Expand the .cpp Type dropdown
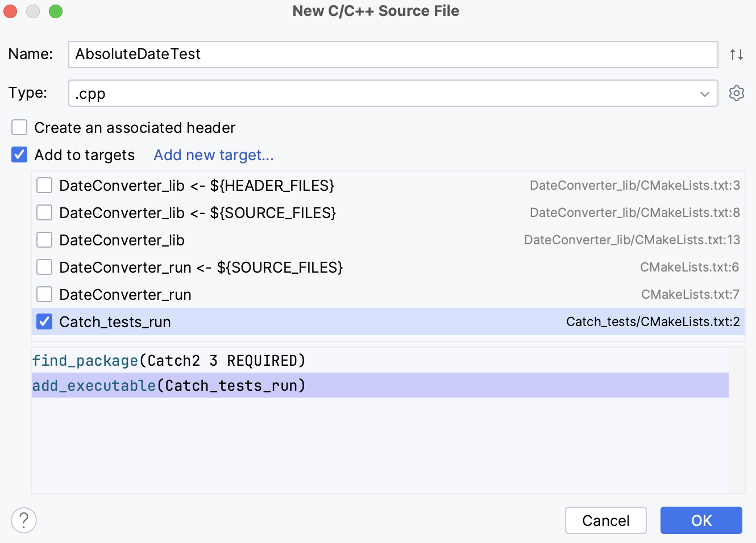The image size is (756, 543). (705, 93)
